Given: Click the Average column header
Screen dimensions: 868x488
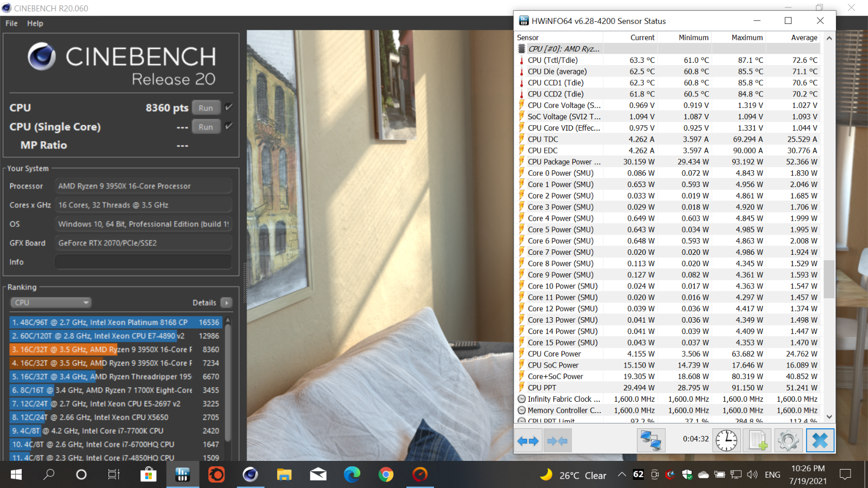Looking at the screenshot, I should (794, 37).
